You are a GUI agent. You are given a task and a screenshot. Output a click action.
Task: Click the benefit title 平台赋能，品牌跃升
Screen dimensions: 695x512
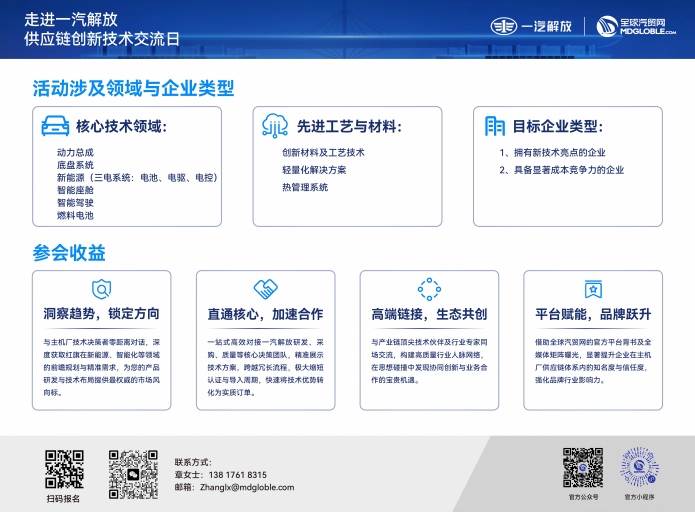pos(593,314)
